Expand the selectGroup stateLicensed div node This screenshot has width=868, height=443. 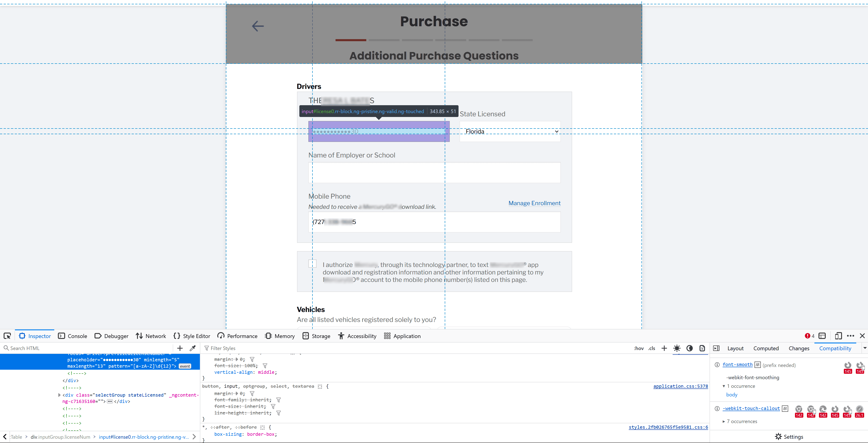60,395
